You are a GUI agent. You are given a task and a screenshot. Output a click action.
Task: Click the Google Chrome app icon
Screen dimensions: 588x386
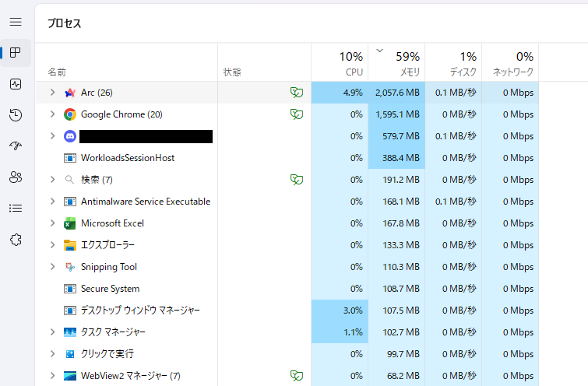[x=70, y=114]
